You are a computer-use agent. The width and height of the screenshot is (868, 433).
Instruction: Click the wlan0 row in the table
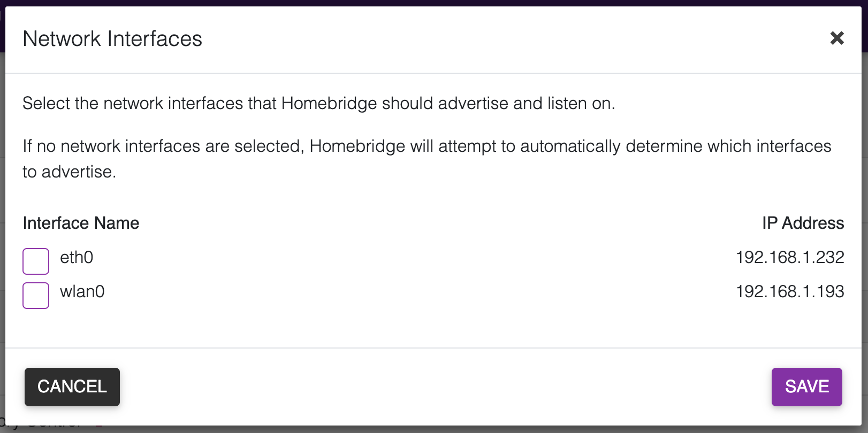[x=375, y=291]
